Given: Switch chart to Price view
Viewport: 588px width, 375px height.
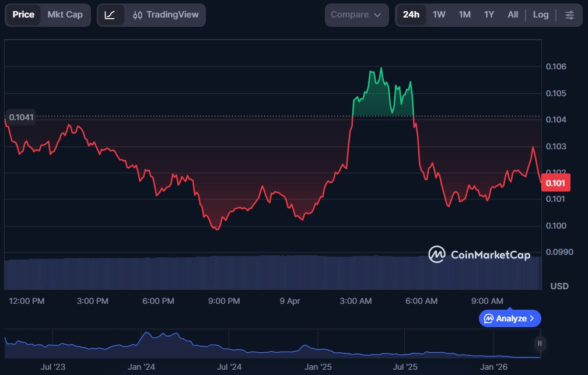Looking at the screenshot, I should click(x=23, y=15).
